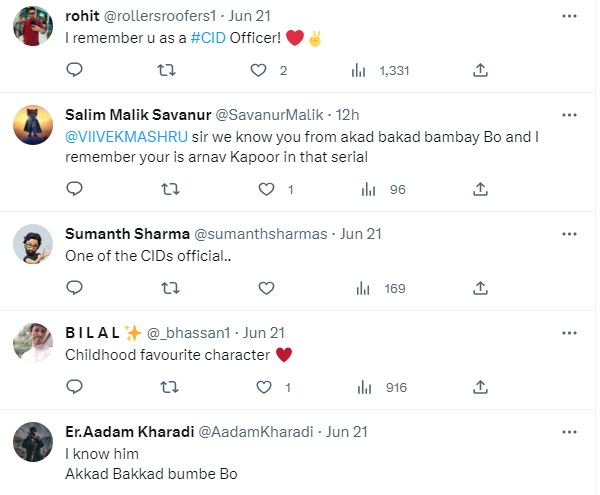Reply to BILAL's tweet
Screen dimensions: 600x495
tap(73, 387)
